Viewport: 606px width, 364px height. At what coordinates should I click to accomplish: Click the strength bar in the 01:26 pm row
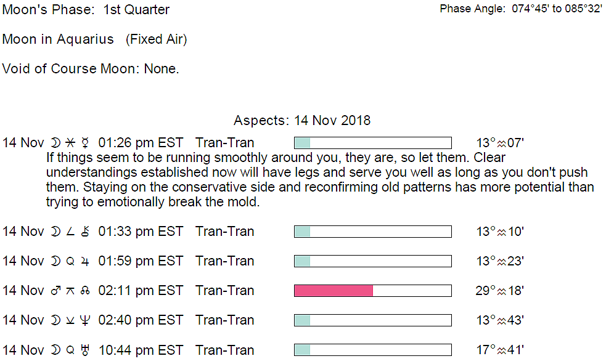coord(372,144)
